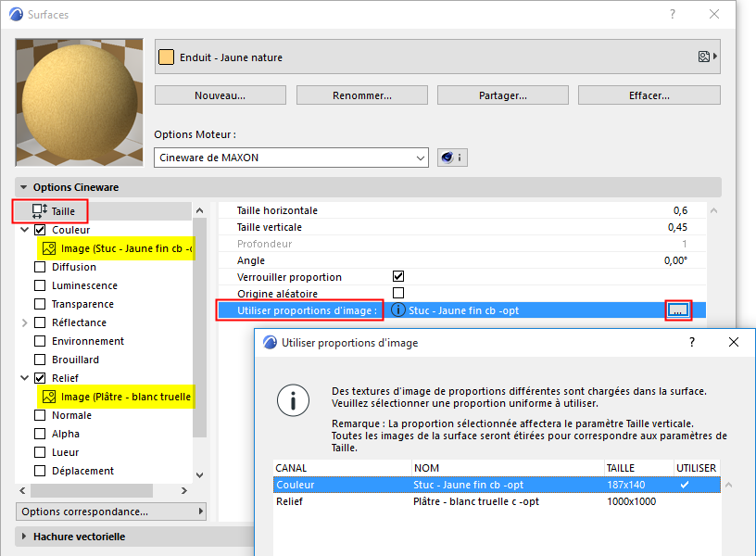Click 1000x1000 size cell in the table

tap(631, 501)
